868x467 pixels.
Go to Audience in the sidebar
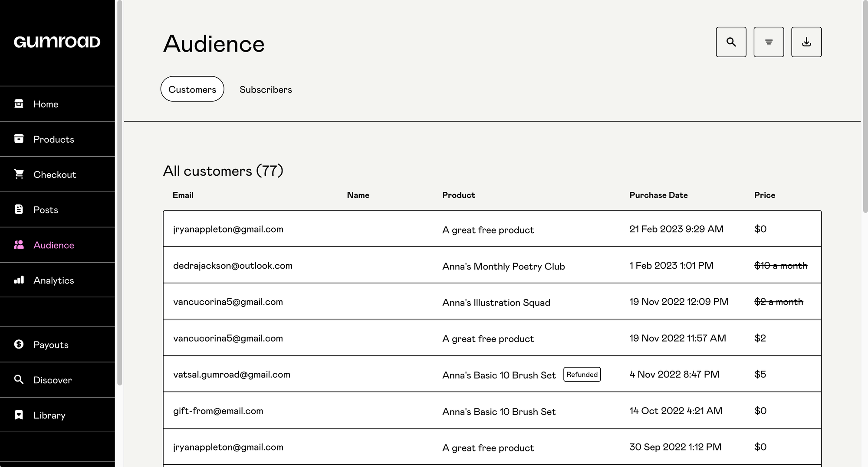(53, 245)
